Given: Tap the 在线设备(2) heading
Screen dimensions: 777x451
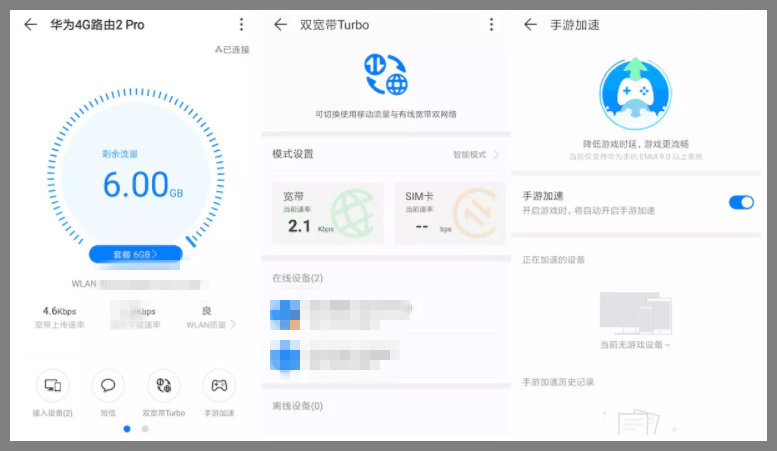Looking at the screenshot, I should [297, 278].
